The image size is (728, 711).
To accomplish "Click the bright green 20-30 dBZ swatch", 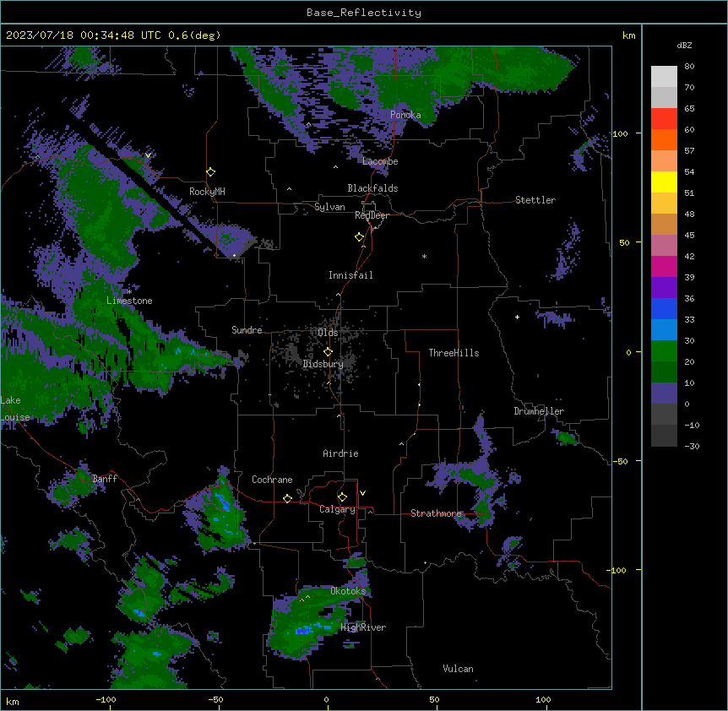I will (664, 351).
